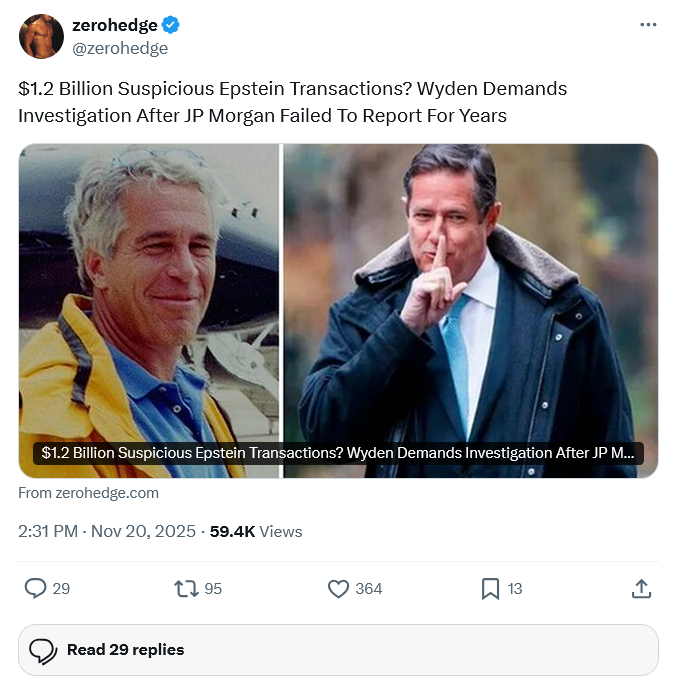676x684 pixels.
Task: Open the @zerohedge handle link
Action: coord(120,48)
